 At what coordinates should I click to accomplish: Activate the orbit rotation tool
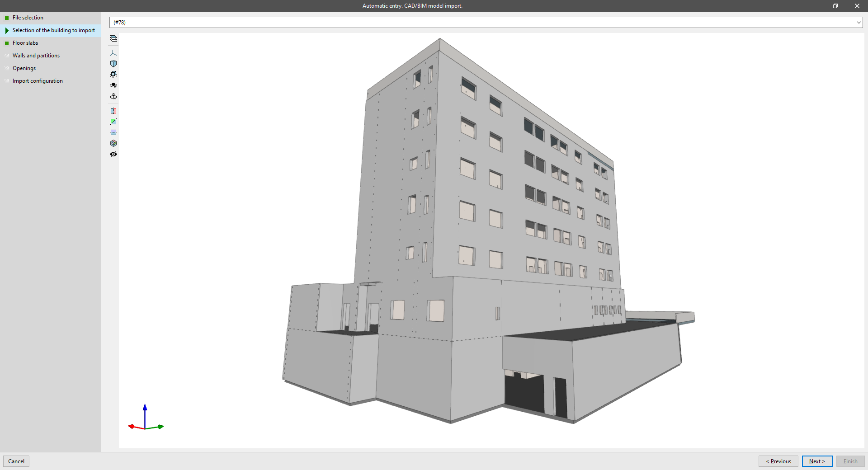tap(113, 75)
